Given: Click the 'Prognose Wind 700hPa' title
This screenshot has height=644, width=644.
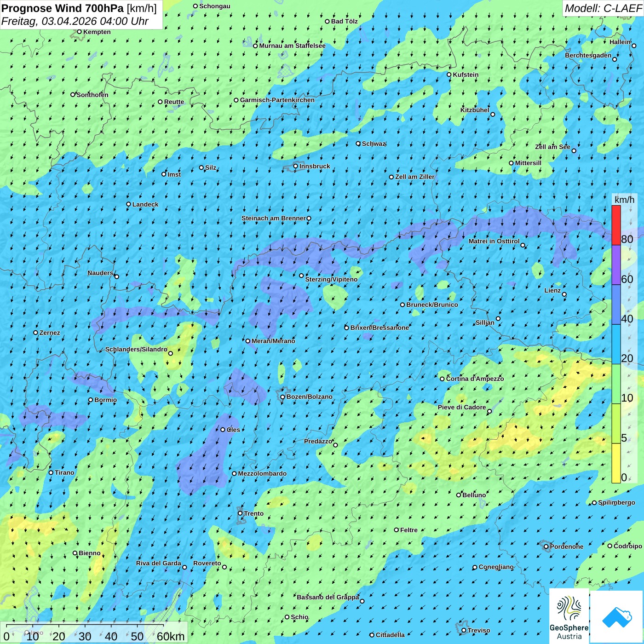Looking at the screenshot, I should tap(63, 8).
